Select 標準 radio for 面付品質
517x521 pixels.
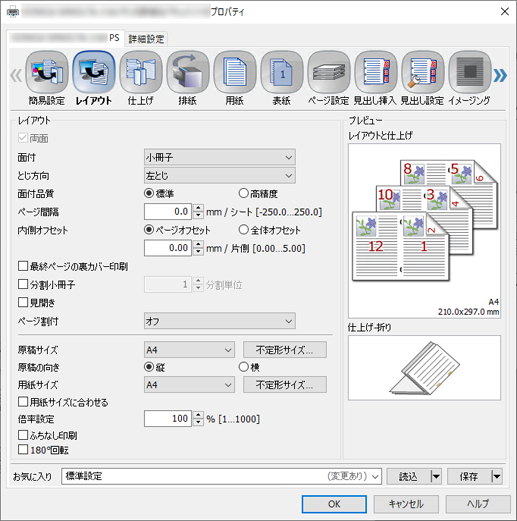pos(149,193)
